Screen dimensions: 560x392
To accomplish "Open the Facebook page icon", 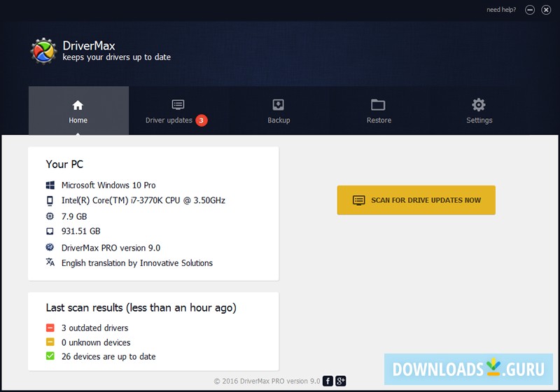I will tap(328, 381).
